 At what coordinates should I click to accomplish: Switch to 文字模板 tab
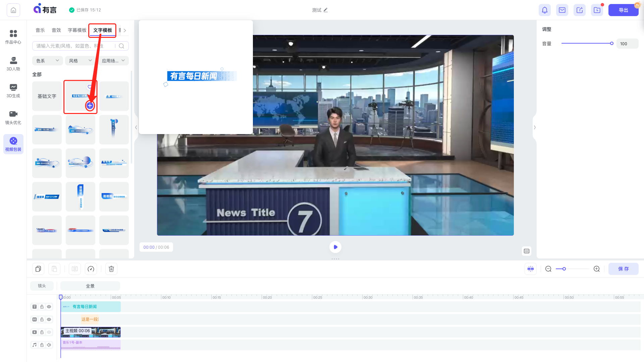pyautogui.click(x=103, y=30)
